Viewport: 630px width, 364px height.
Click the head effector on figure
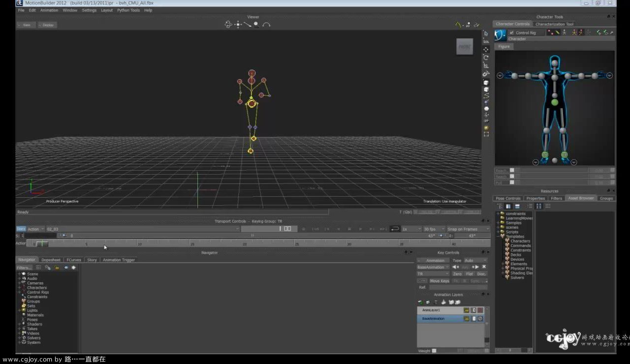click(555, 63)
